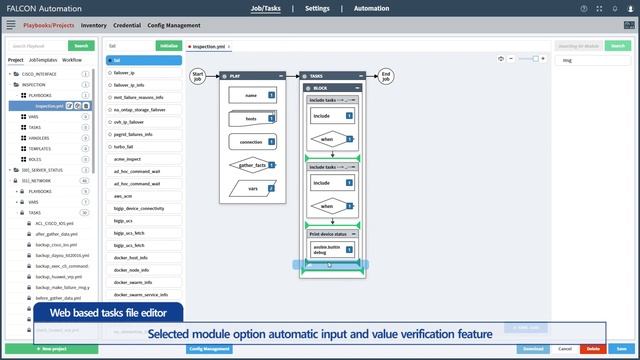This screenshot has height=360, width=640.
Task: Click the blue badge on vars node
Action: 271,188
